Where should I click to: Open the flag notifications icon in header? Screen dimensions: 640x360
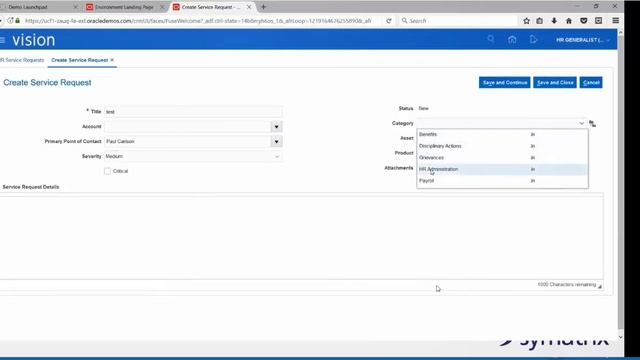point(533,40)
